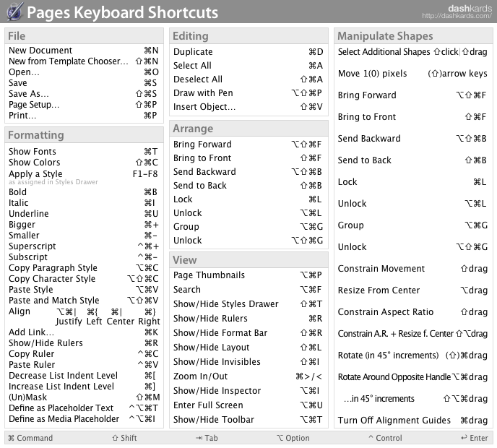
Task: Click the Copy Paragraph Style row
Action: coord(84,268)
